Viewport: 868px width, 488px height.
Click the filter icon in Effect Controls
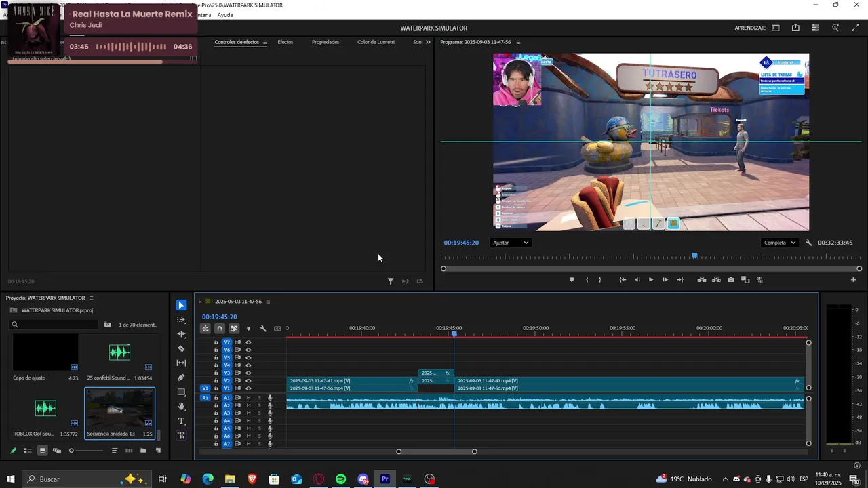click(391, 281)
